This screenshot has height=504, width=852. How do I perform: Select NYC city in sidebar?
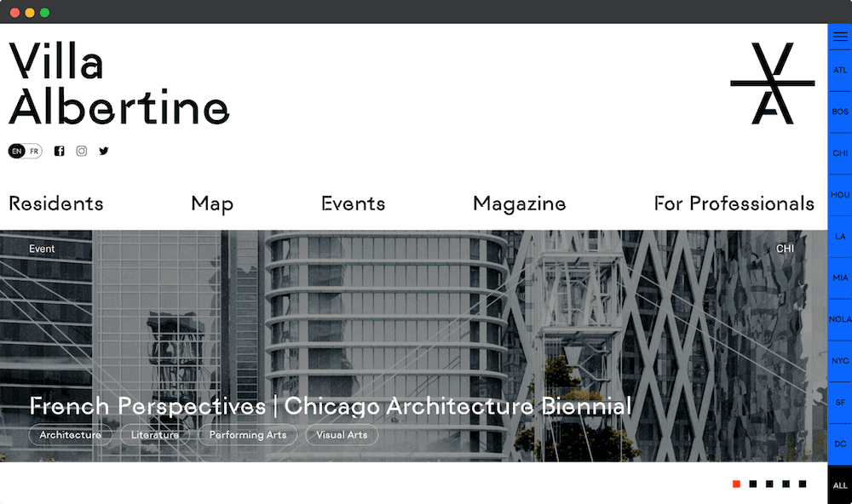(x=840, y=361)
